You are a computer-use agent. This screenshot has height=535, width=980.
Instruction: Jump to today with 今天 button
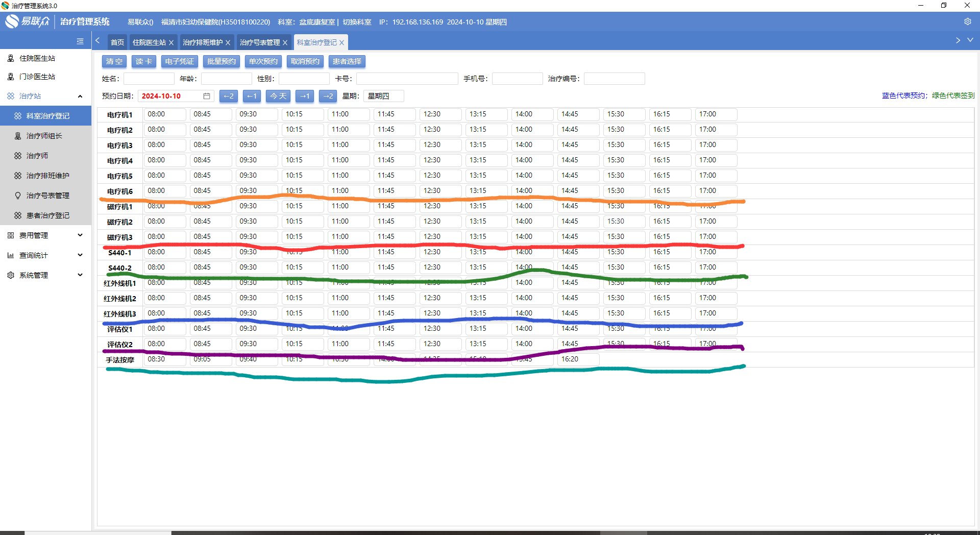click(278, 96)
